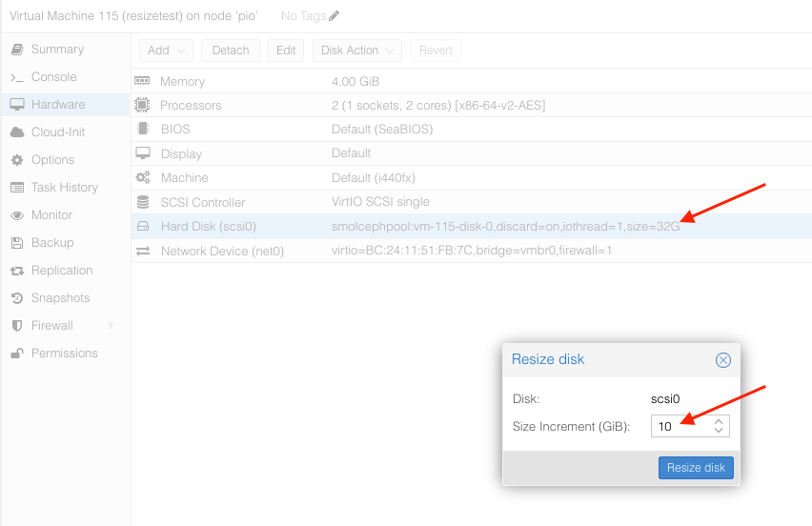Click the Summary book icon in sidebar
Image resolution: width=812 pixels, height=526 pixels.
click(17, 50)
